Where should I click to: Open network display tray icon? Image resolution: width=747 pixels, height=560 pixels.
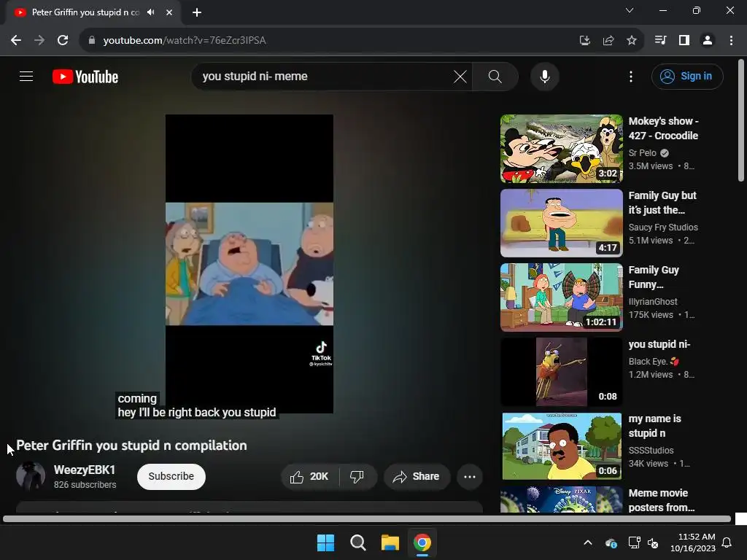[x=634, y=542]
